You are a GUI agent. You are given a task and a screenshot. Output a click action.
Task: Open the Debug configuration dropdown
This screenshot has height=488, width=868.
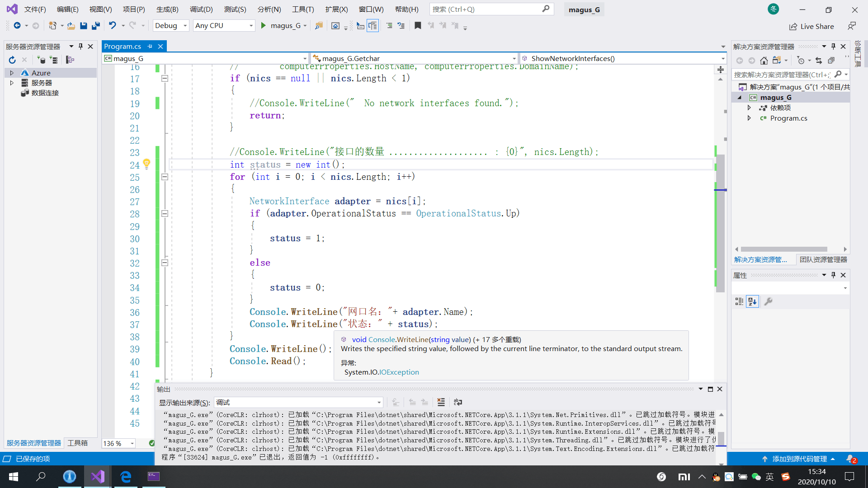(171, 26)
